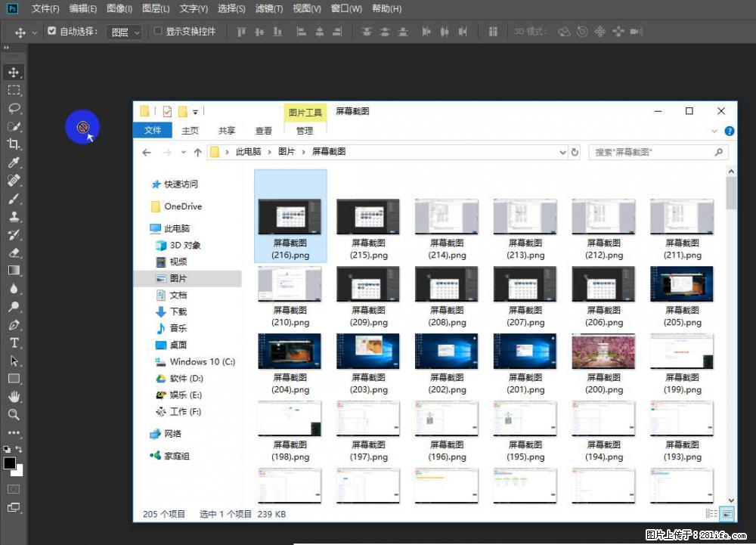This screenshot has width=756, height=545.
Task: Open the breadcrumb dropdown in address bar
Action: pos(562,152)
